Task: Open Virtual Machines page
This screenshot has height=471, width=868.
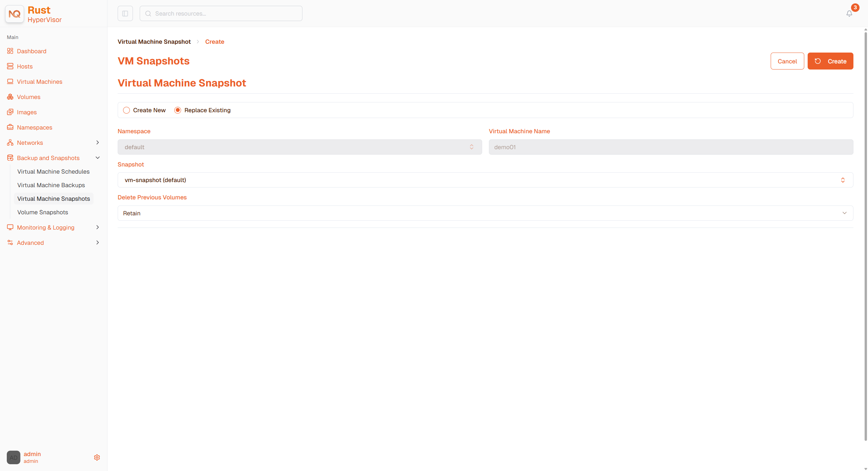Action: [40, 82]
